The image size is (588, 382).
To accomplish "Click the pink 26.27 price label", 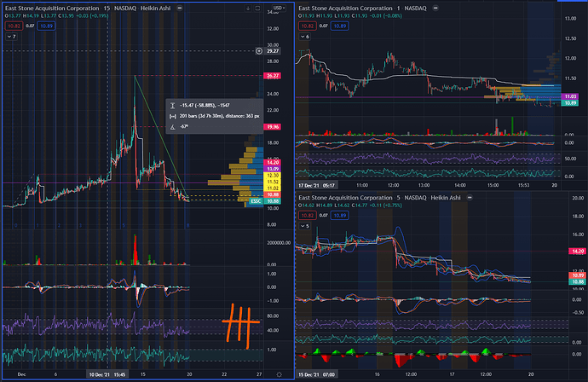I will [x=273, y=76].
